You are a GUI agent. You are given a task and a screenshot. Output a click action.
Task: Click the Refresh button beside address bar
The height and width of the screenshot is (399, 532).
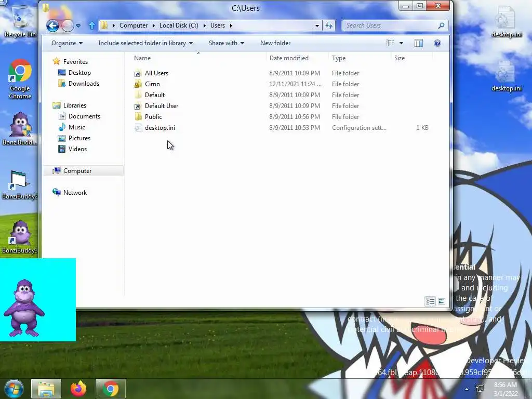pyautogui.click(x=329, y=25)
